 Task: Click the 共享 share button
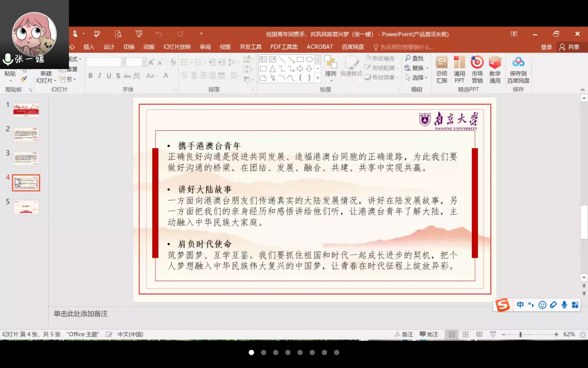[570, 47]
